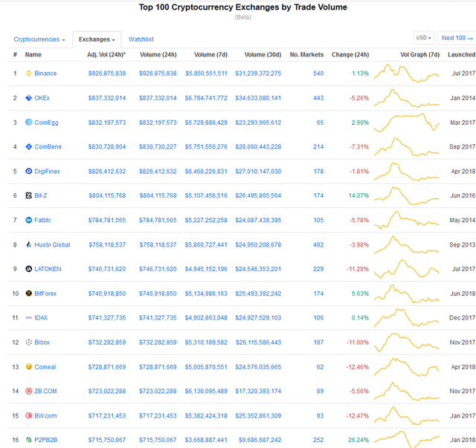Open the Binance exchange link
This screenshot has width=476, height=448.
[45, 74]
